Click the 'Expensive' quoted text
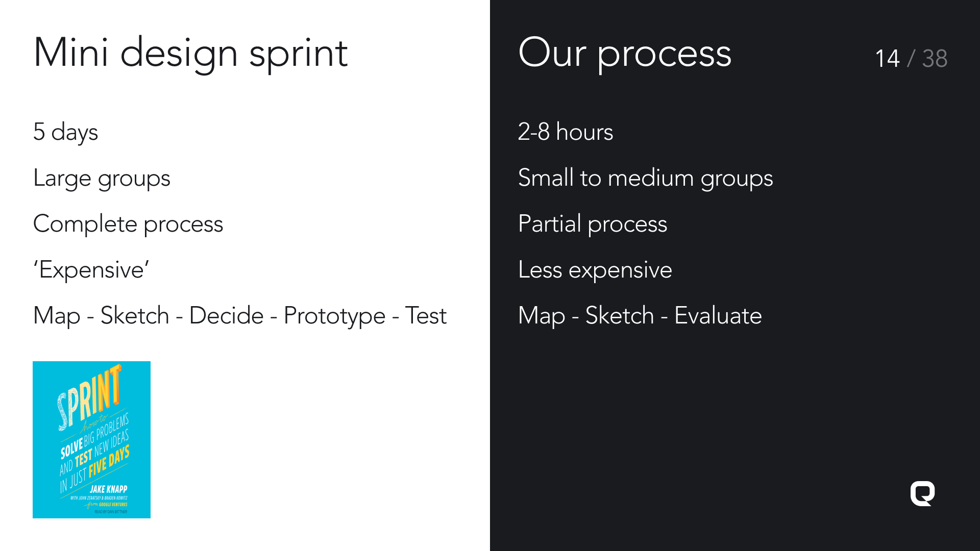This screenshot has width=980, height=551. [x=91, y=270]
